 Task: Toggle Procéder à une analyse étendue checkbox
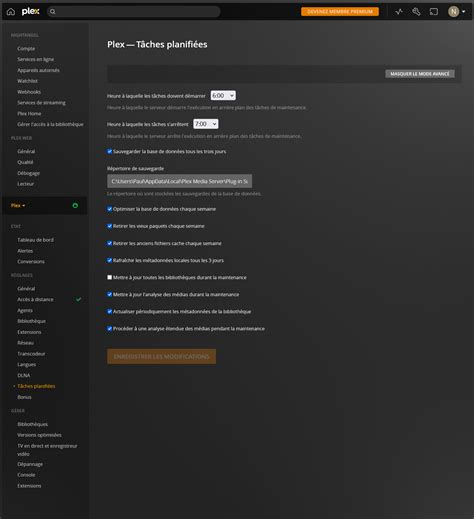click(110, 329)
